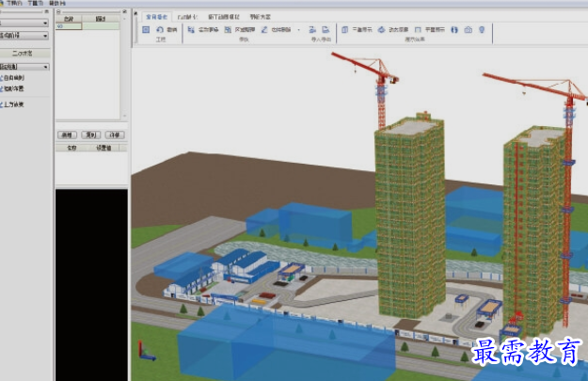
Task: Switch to the third ribbon tab
Action: coord(224,17)
